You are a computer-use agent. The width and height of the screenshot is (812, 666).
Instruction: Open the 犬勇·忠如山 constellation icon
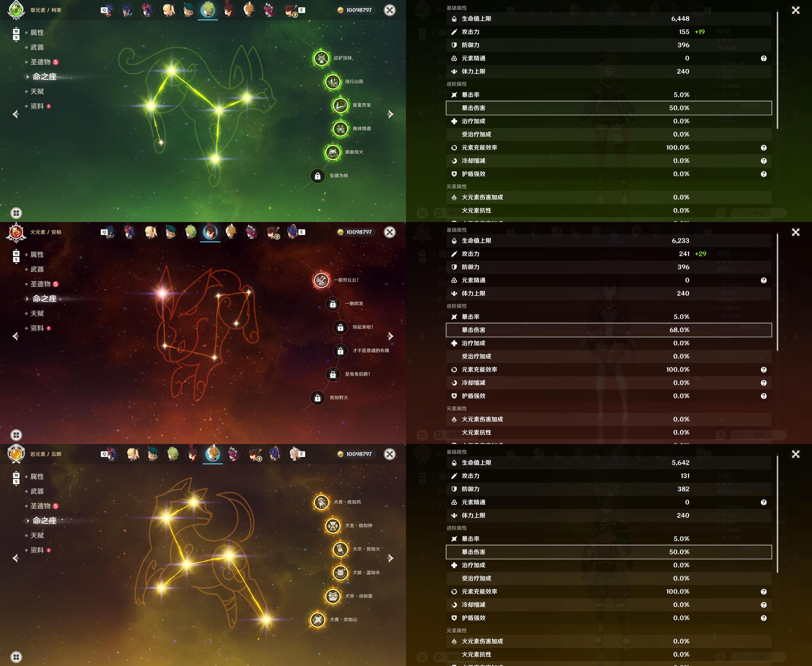pos(318,619)
